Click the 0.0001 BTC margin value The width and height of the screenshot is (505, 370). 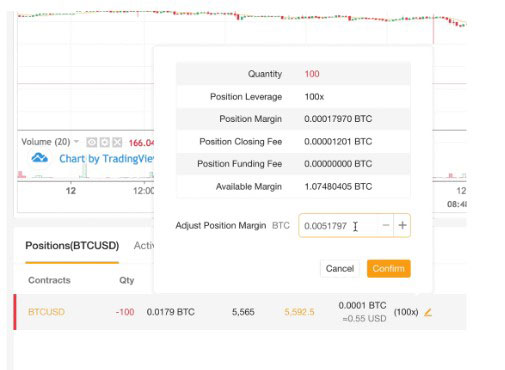[362, 305]
